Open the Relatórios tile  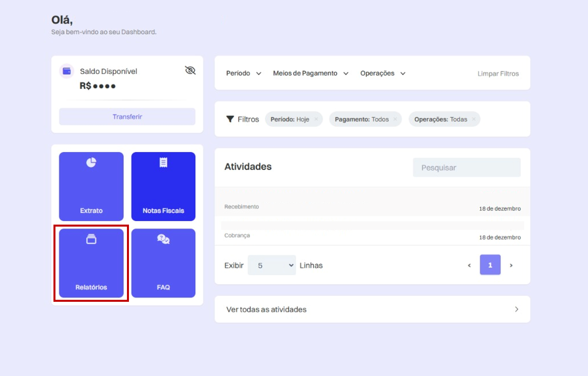(x=91, y=263)
